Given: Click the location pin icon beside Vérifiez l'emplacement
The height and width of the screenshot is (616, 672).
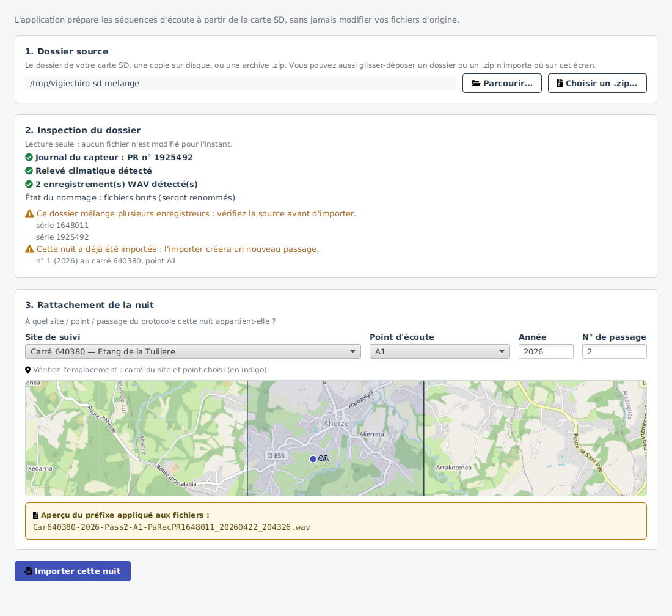Looking at the screenshot, I should pos(28,370).
